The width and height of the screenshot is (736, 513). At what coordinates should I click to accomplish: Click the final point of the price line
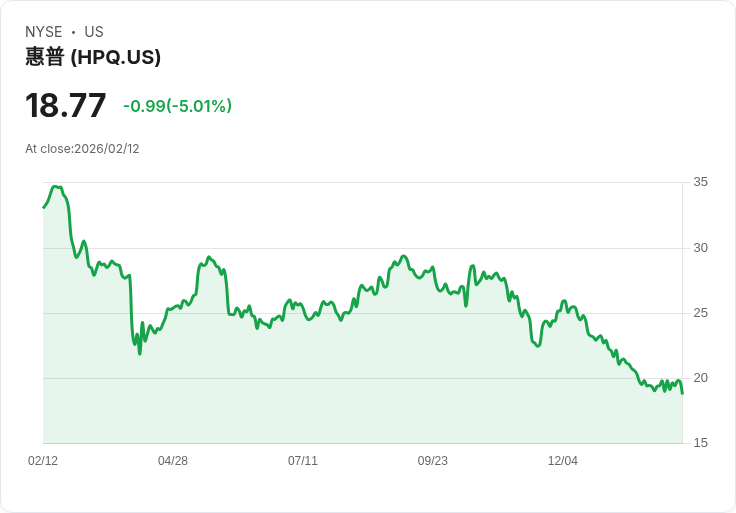[x=682, y=393]
